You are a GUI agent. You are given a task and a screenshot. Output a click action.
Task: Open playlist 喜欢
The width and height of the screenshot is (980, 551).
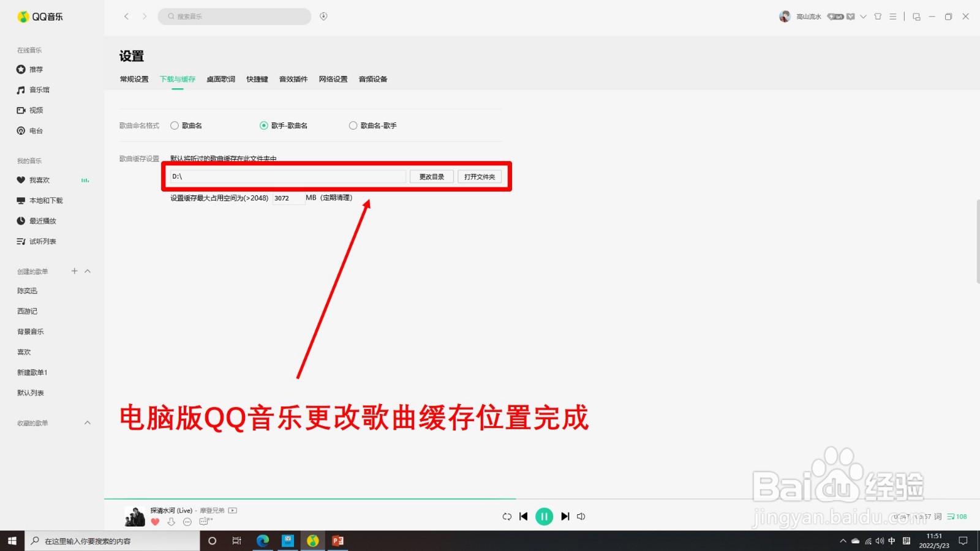(x=24, y=352)
